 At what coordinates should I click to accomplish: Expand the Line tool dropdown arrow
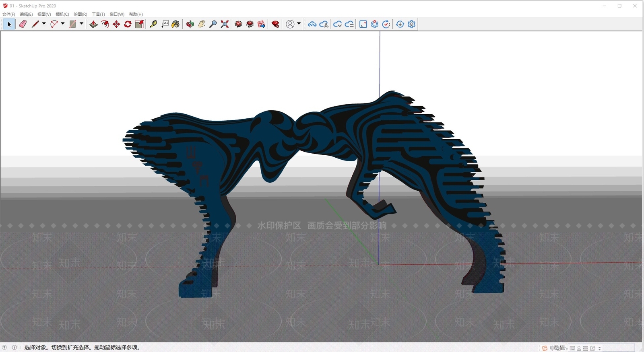pos(44,24)
